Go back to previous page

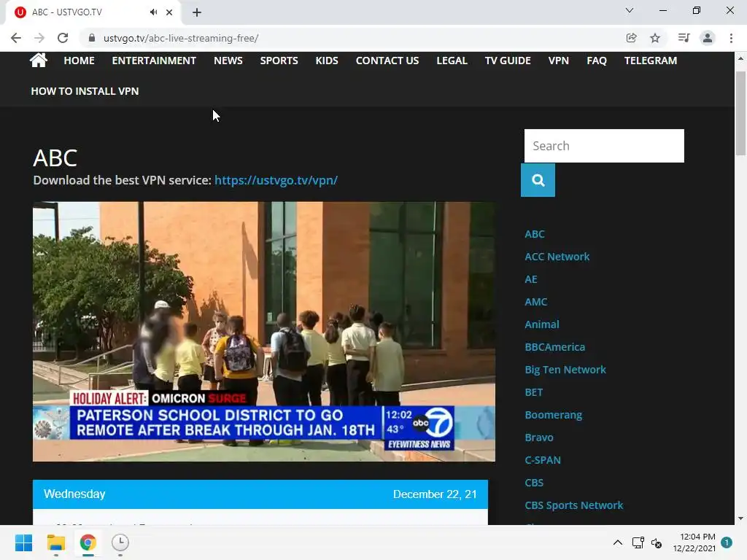pyautogui.click(x=16, y=38)
